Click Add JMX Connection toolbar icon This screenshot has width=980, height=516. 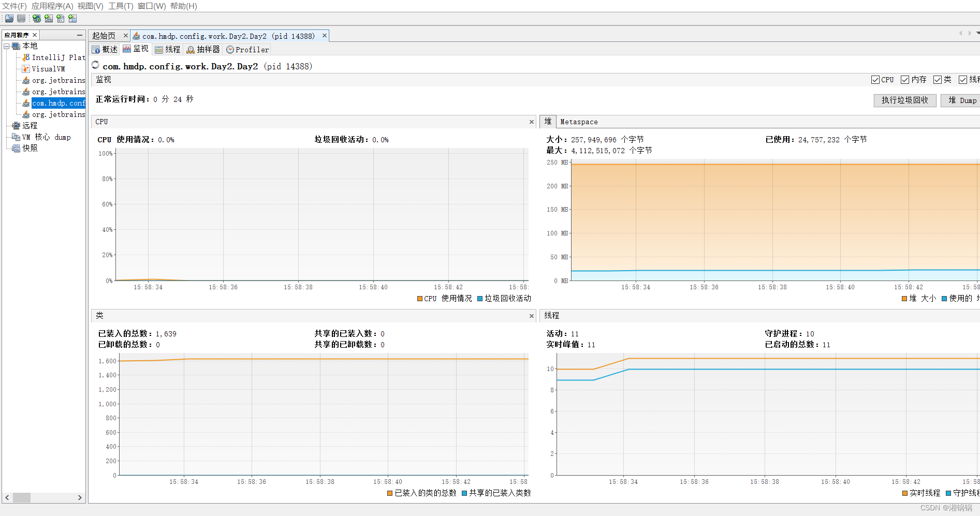(49, 19)
